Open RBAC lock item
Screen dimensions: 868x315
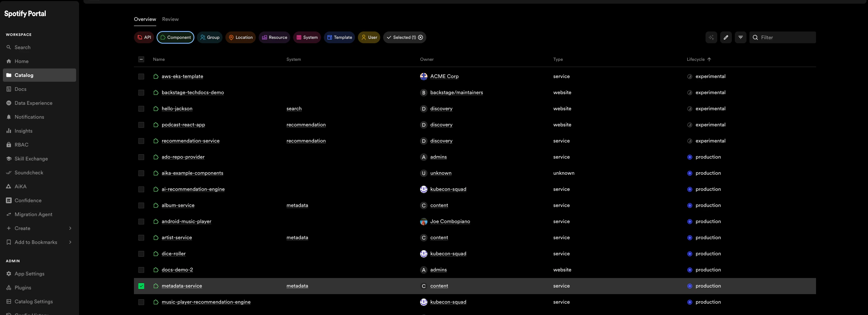click(40, 145)
